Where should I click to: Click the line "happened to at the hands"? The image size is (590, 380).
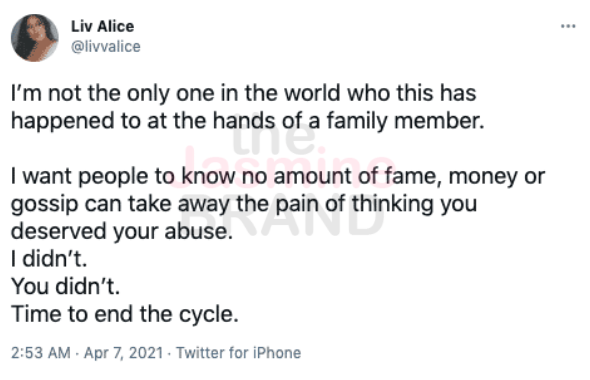(248, 121)
